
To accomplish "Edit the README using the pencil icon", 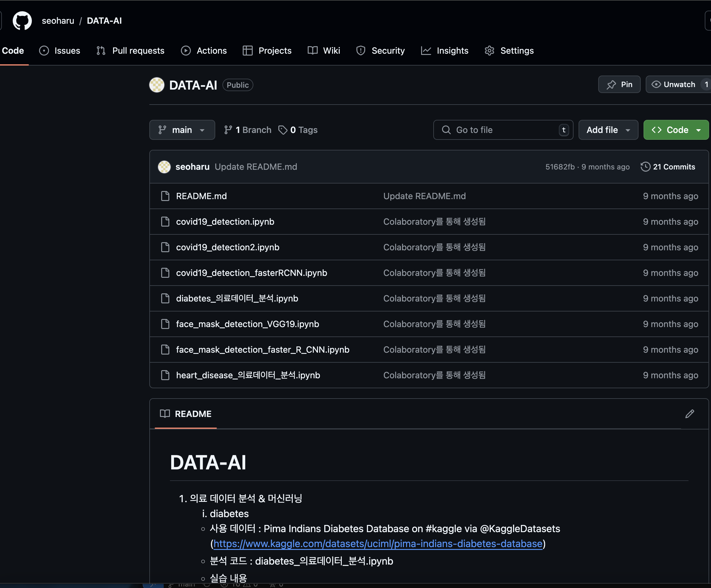I will 690,414.
